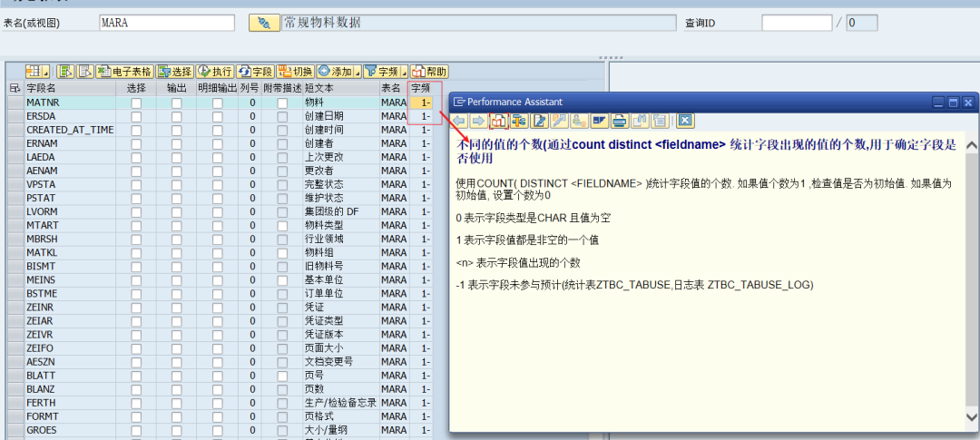The width and height of the screenshot is (980, 440).
Task: Click the 附带描述 column header
Action: pyautogui.click(x=282, y=89)
